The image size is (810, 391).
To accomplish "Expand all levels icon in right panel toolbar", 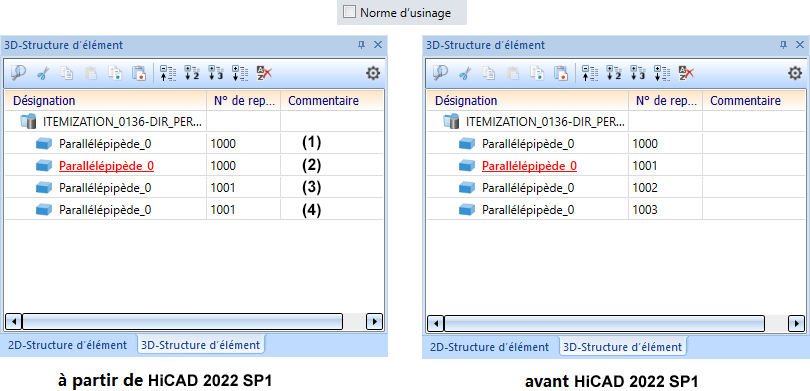I will click(661, 73).
